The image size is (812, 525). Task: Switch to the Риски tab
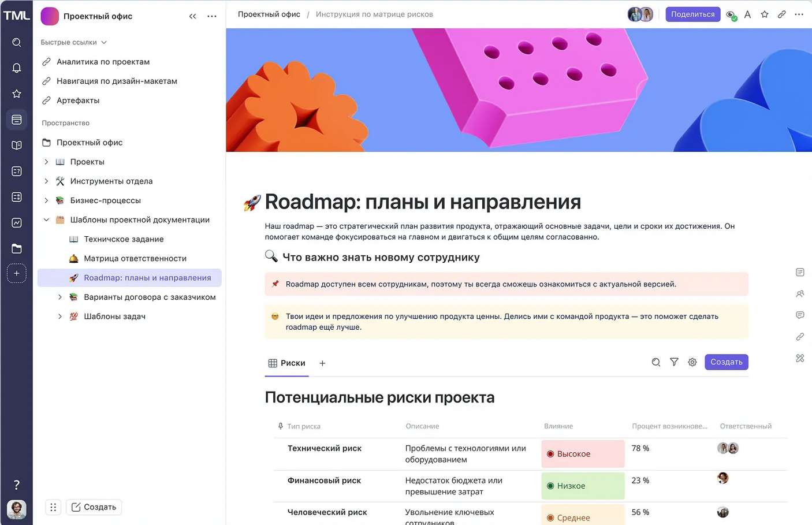click(287, 363)
